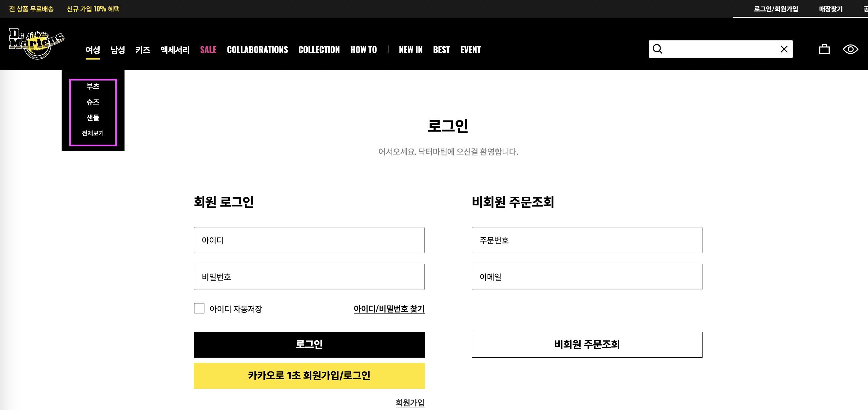This screenshot has width=868, height=410.
Task: Click the search magnifier icon
Action: [657, 49]
